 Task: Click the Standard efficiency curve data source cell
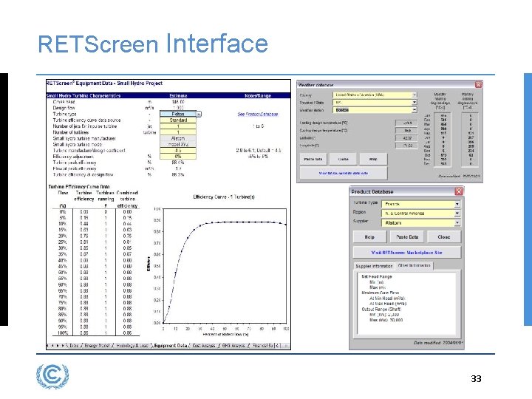click(178, 120)
